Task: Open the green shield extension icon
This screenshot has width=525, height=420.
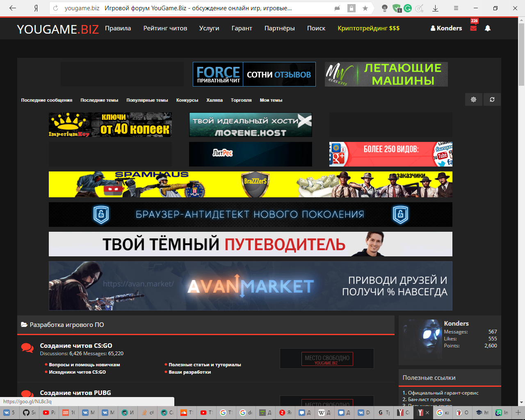Action: (x=396, y=8)
